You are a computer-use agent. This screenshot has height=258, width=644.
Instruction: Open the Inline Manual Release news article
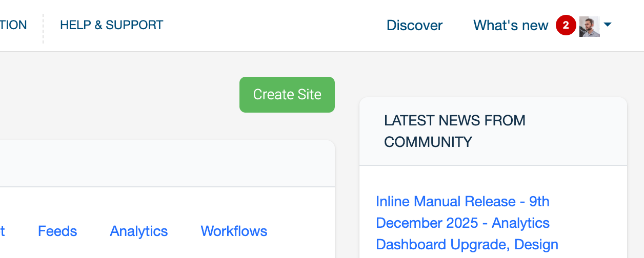pyautogui.click(x=445, y=201)
